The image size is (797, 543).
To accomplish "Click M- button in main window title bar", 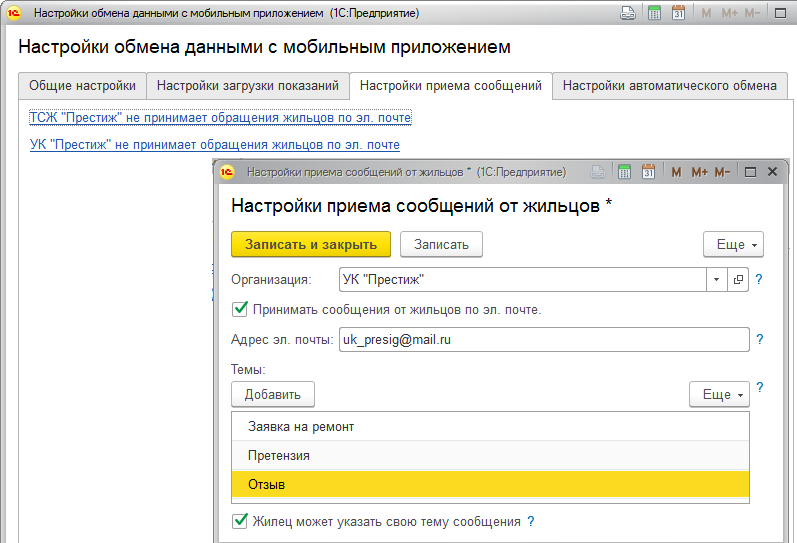I will coord(752,13).
